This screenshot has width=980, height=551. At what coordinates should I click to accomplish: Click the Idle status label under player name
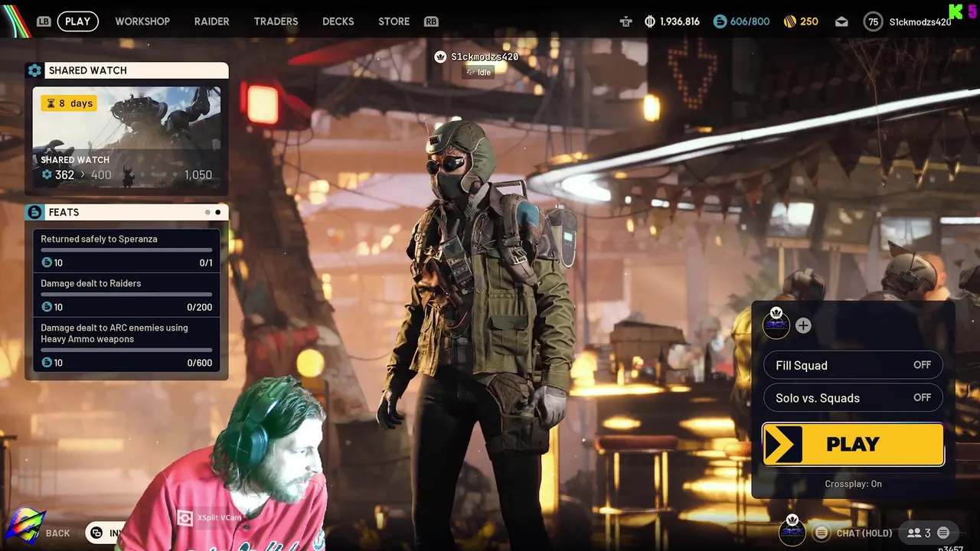(x=479, y=72)
